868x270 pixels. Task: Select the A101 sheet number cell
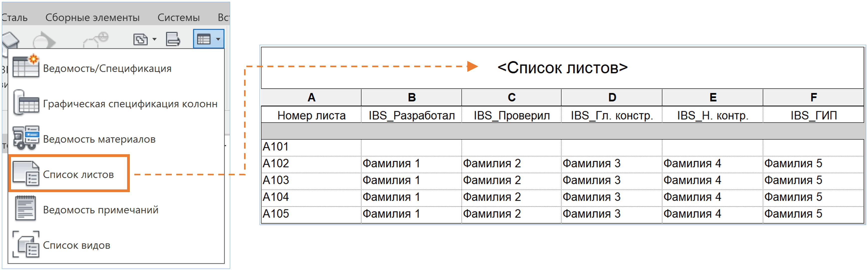coord(311,147)
